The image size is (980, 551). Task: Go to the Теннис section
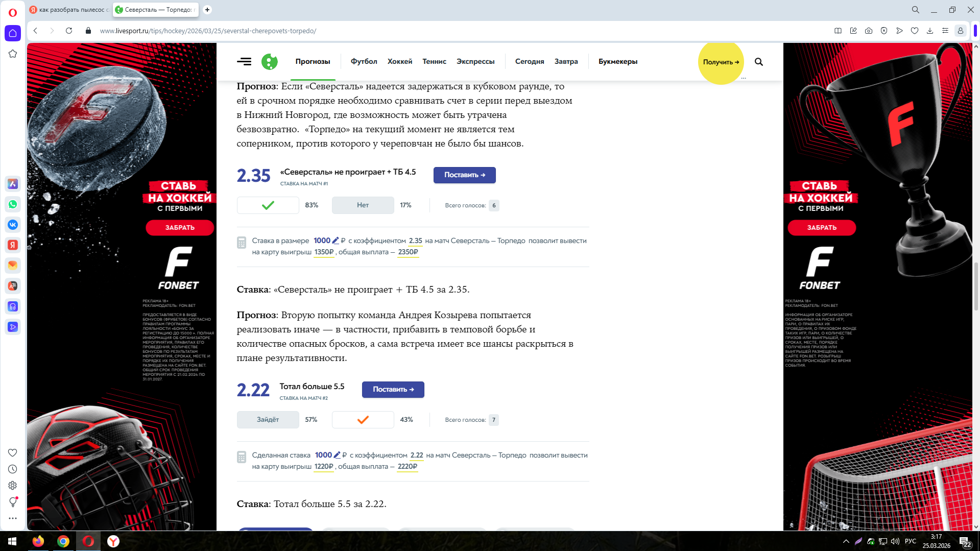click(435, 62)
